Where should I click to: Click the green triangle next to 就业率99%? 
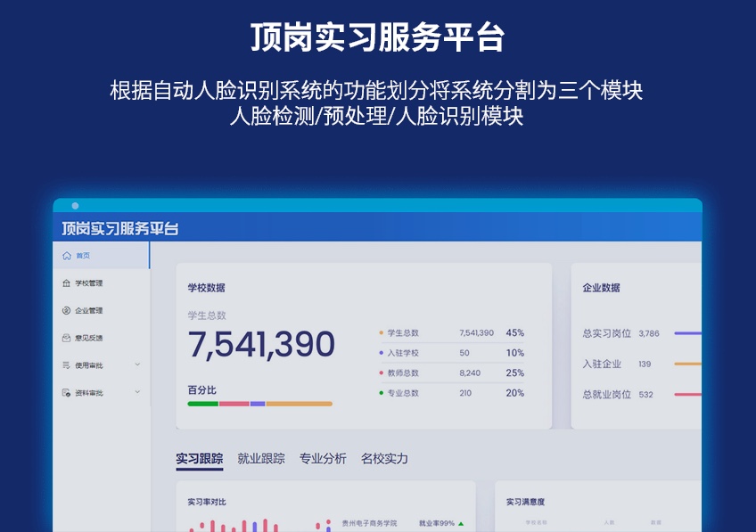point(461,524)
